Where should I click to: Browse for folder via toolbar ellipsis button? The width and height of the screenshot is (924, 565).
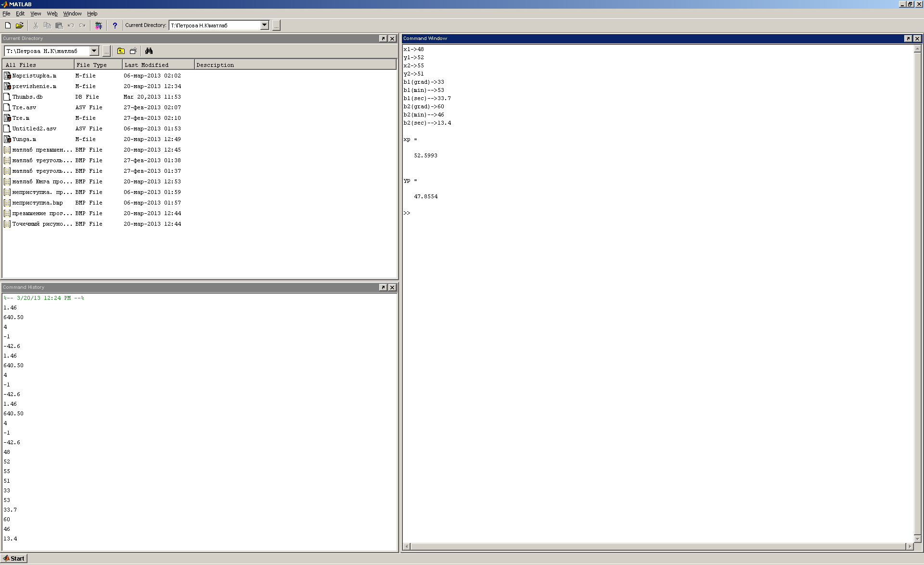click(276, 26)
